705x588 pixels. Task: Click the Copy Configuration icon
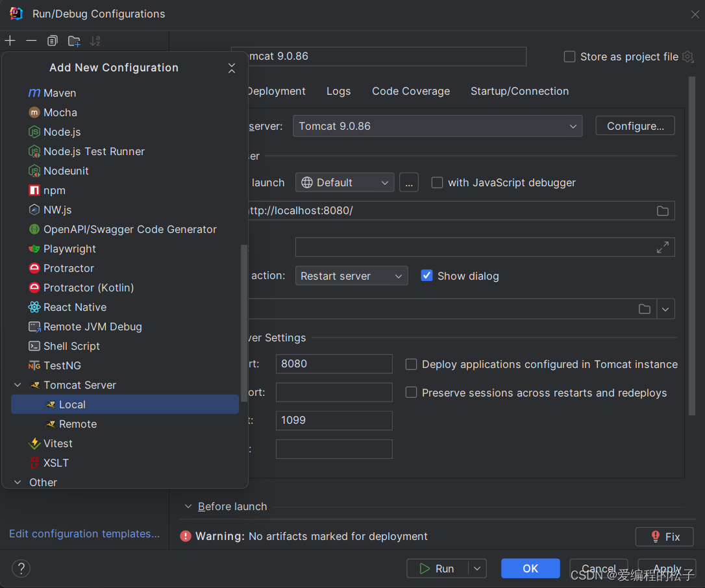click(x=53, y=41)
